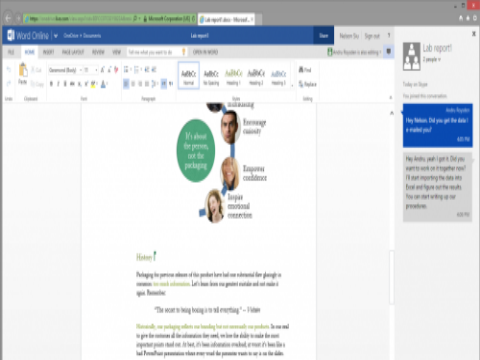The width and height of the screenshot is (480, 360).
Task: Click the Lab report group avatar icon
Action: click(411, 56)
